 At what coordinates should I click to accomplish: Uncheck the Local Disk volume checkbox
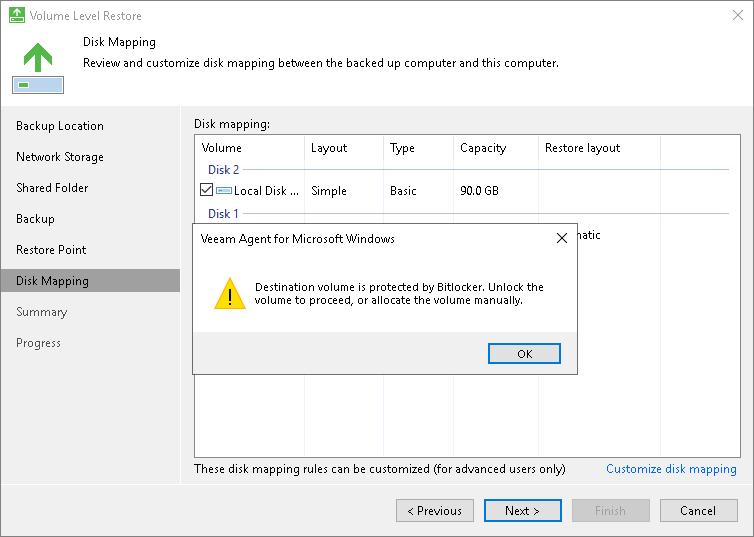206,190
